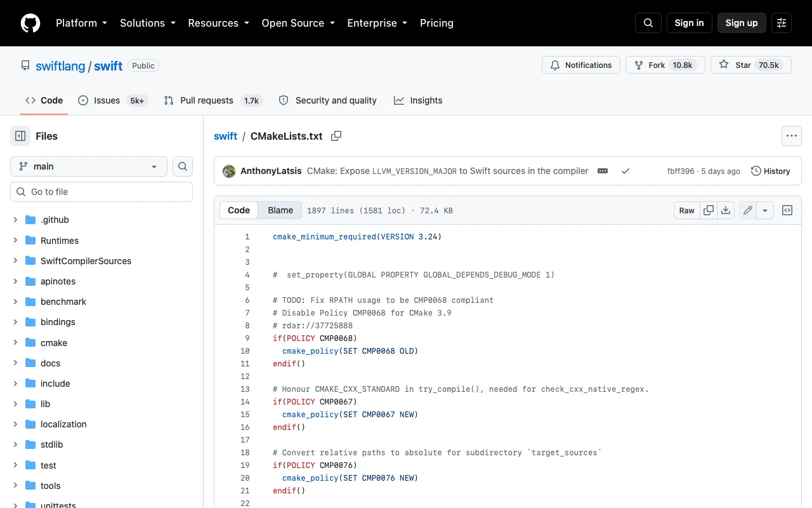Image resolution: width=812 pixels, height=508 pixels.
Task: Expand the commit message ellipsis
Action: point(603,171)
